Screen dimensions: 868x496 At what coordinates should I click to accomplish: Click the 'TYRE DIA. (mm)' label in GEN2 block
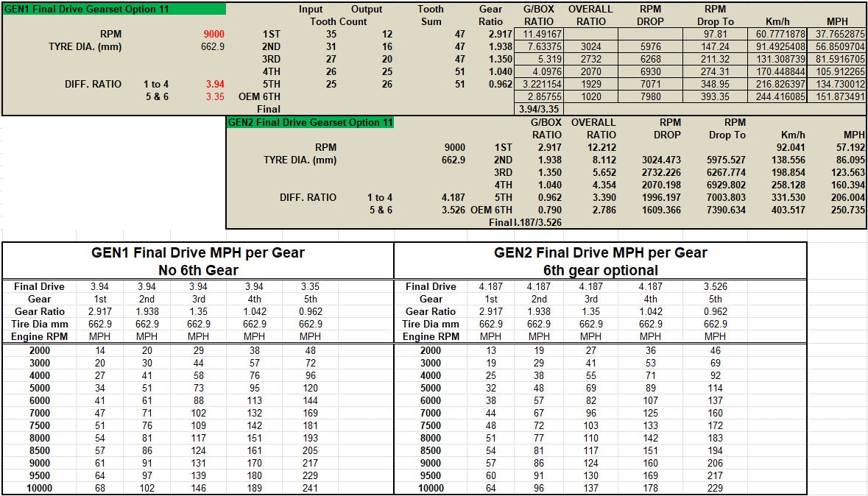tap(300, 160)
